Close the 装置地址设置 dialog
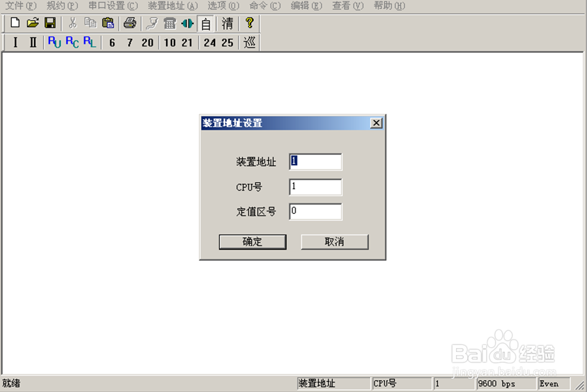The width and height of the screenshot is (588, 392). 376,123
